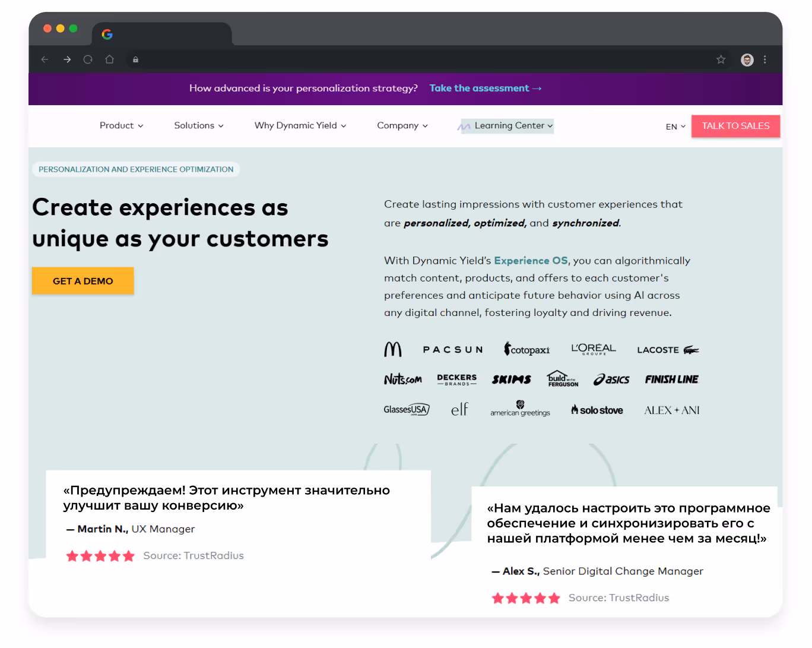Click the Alex and Ani logo
The width and height of the screenshot is (812, 648).
[x=672, y=410]
